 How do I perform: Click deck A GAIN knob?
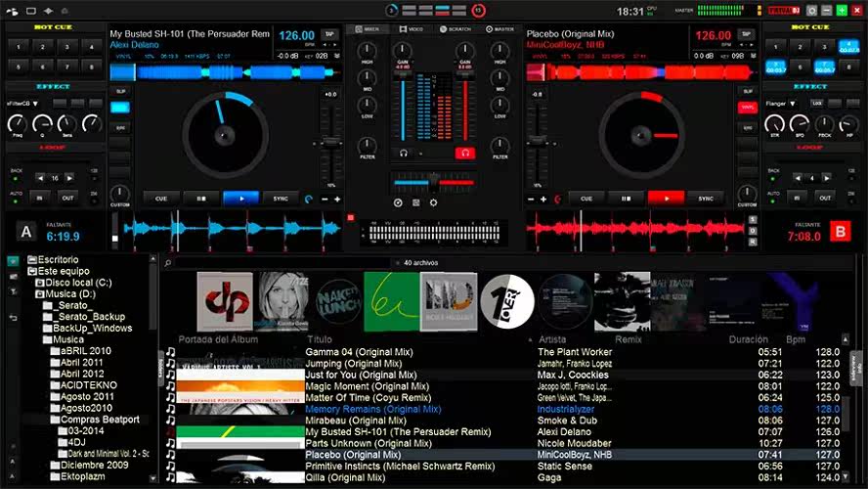(x=403, y=51)
